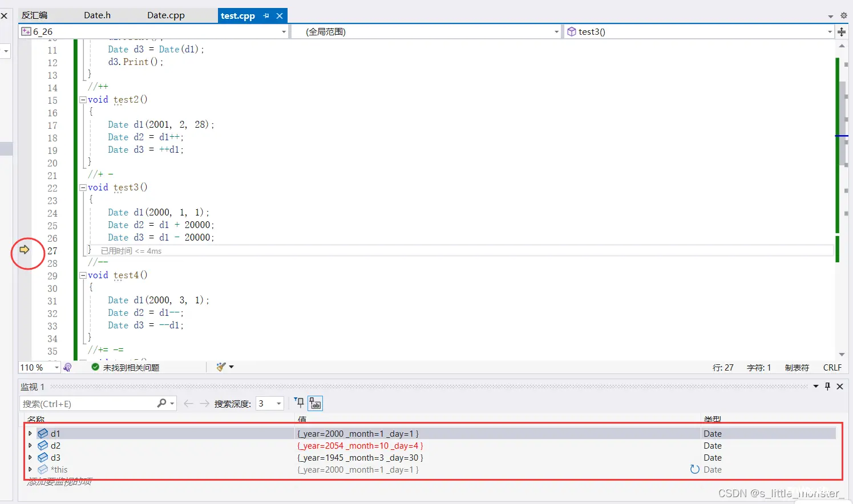
Task: Open the editor tab settings gear
Action: click(843, 15)
